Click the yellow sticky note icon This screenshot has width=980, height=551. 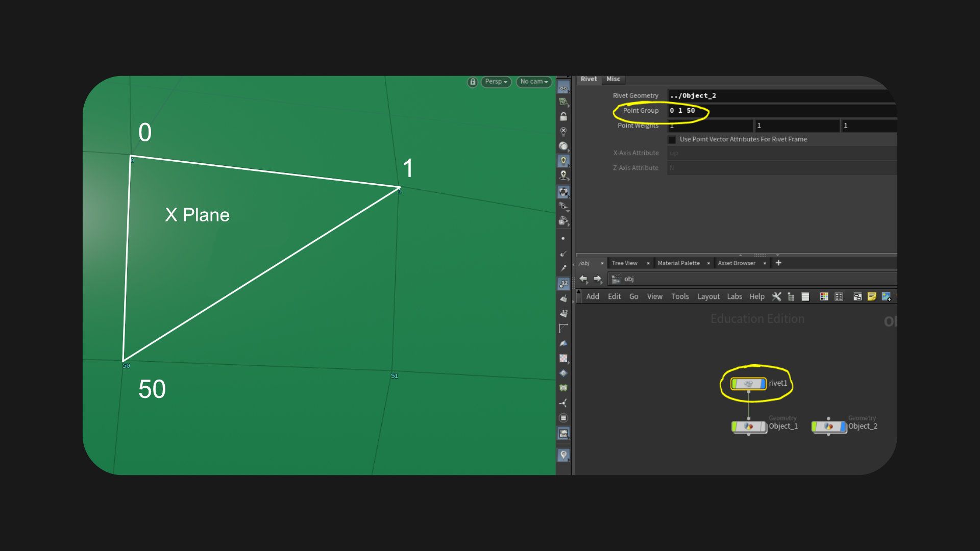872,296
